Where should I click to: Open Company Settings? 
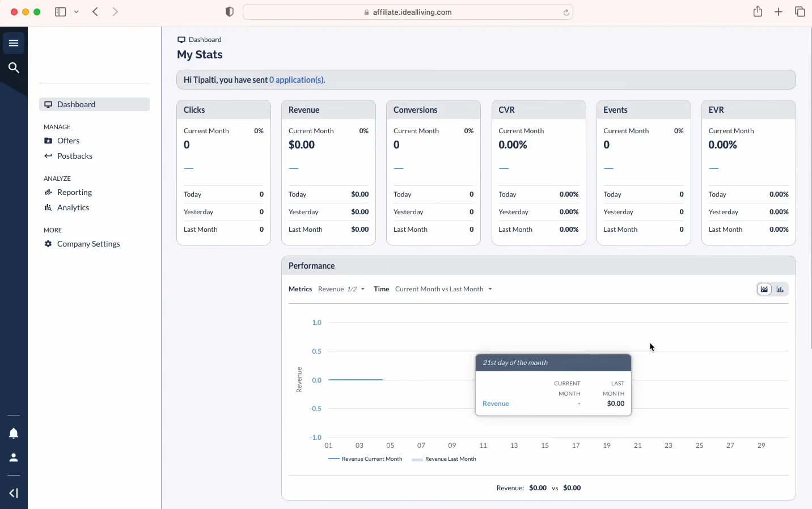[x=88, y=244]
